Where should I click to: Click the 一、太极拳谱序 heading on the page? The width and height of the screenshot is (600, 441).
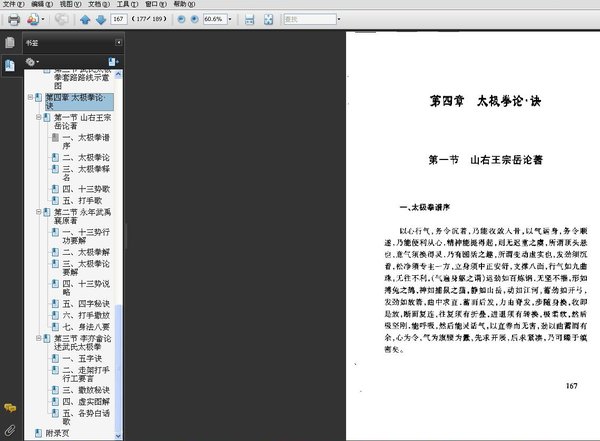click(425, 207)
